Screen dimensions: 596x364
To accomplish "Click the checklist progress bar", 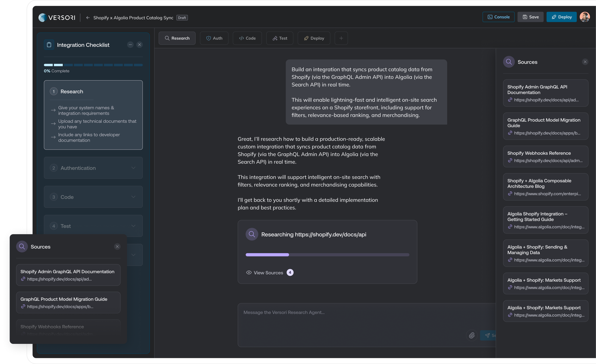I will [x=93, y=65].
